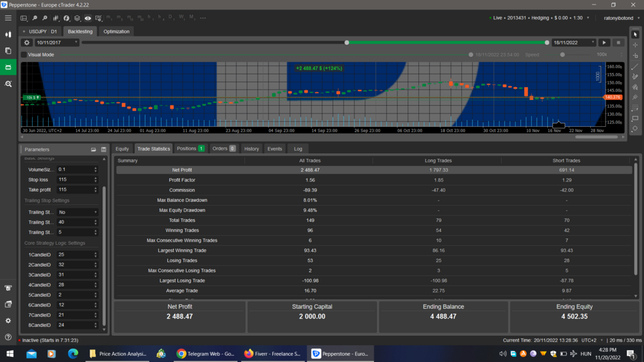Viewport: 644px width, 362px height.
Task: Open the indicators function toolbar icon
Action: (66, 18)
